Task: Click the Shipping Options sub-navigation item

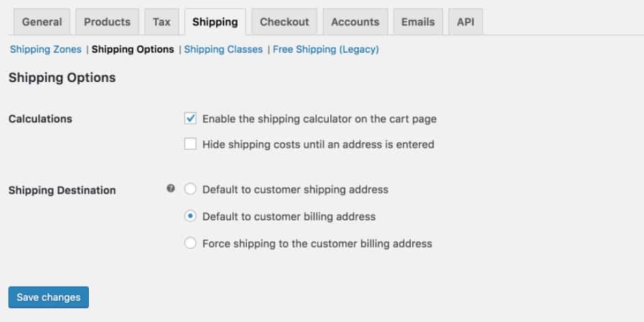Action: [x=133, y=49]
